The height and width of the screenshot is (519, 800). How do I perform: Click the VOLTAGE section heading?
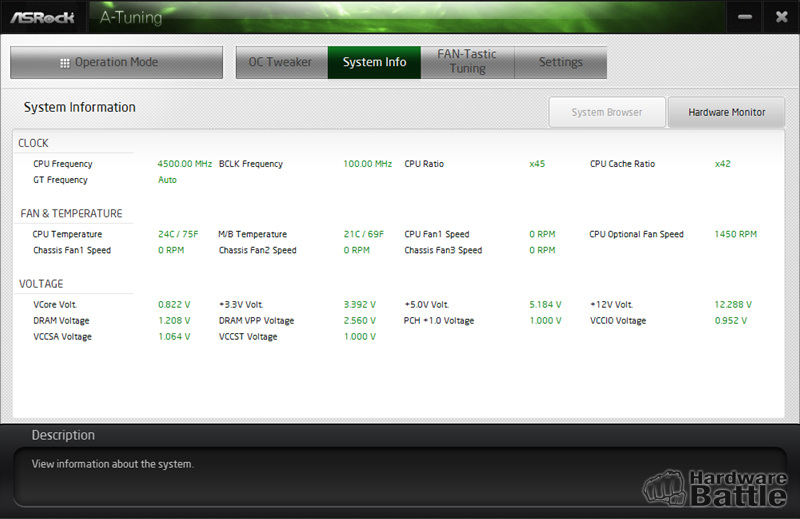41,284
